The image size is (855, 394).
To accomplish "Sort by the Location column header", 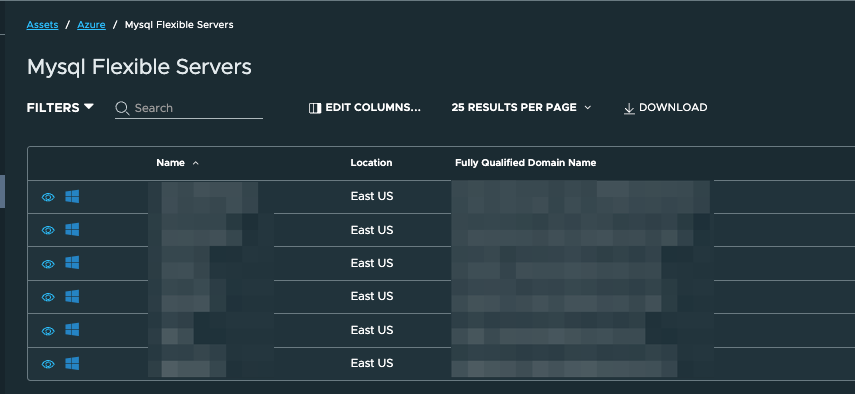I will 371,163.
